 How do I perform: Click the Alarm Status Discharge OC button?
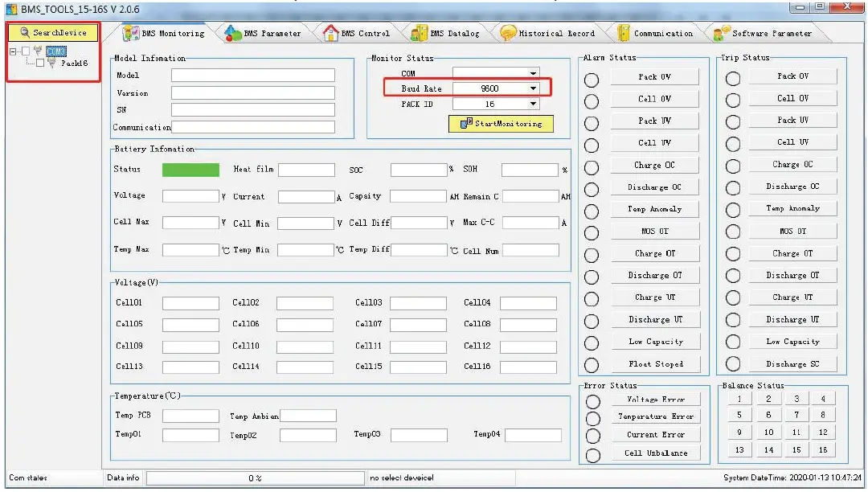[654, 187]
